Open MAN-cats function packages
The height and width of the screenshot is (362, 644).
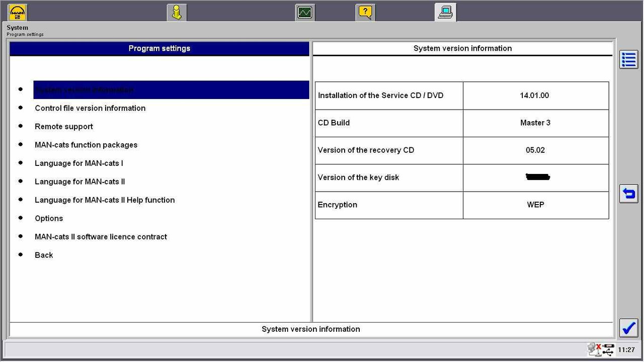[x=86, y=145]
